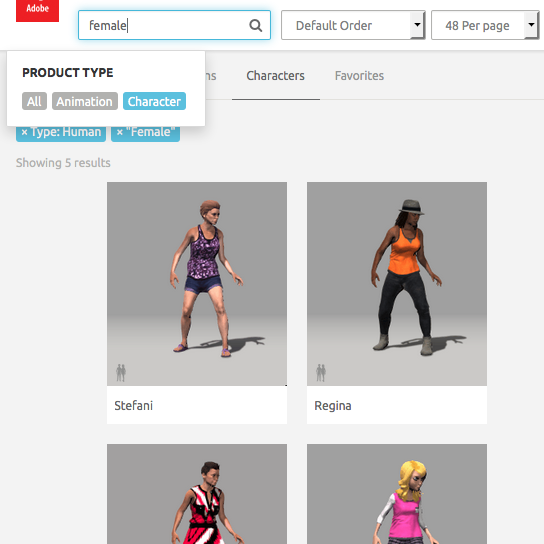Open the Favorites tab
Viewport: 544px width, 544px height.
click(359, 76)
